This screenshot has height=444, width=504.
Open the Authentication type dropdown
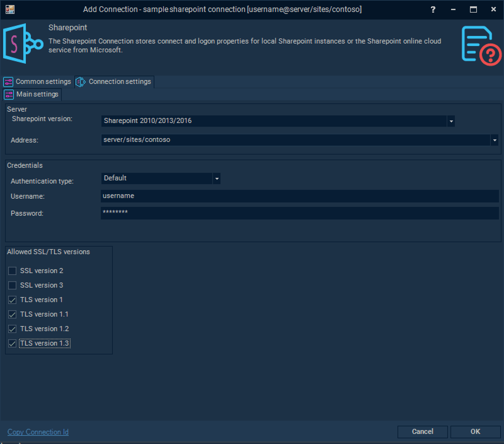pos(217,178)
